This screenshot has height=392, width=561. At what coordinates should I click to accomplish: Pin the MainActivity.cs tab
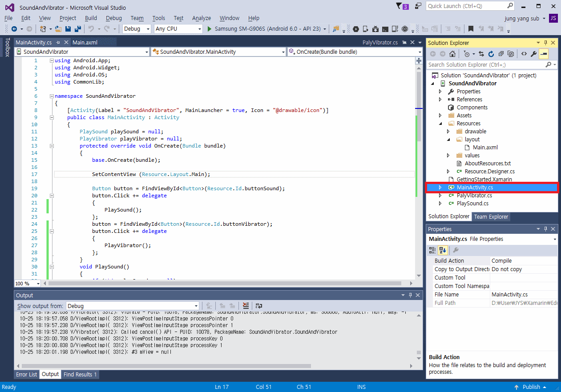pyautogui.click(x=58, y=43)
